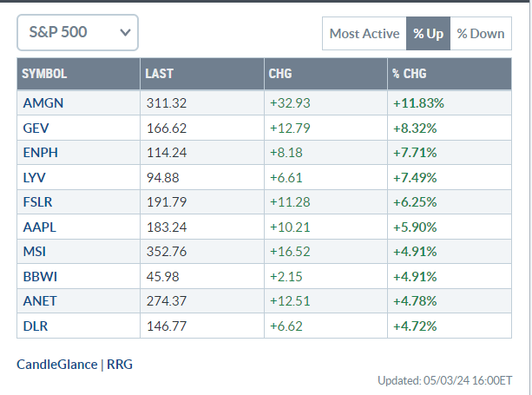Open the LYV stock symbol
This screenshot has height=395, width=532.
point(36,178)
